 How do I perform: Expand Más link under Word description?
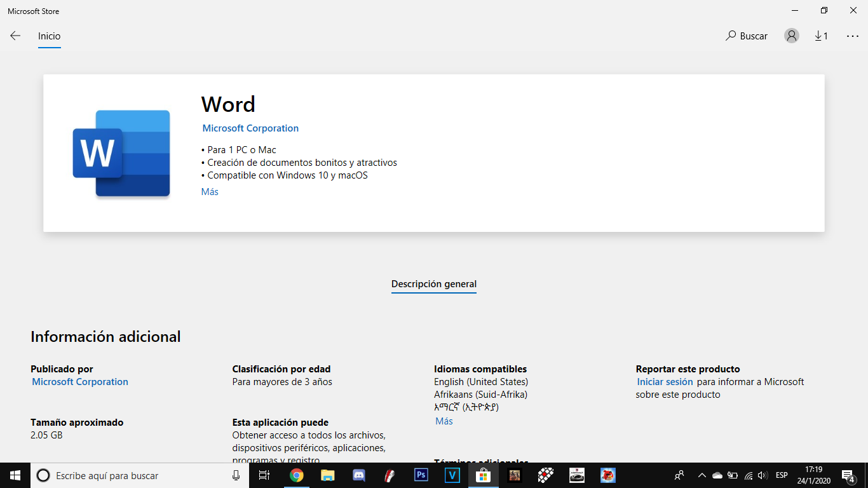[x=210, y=192]
